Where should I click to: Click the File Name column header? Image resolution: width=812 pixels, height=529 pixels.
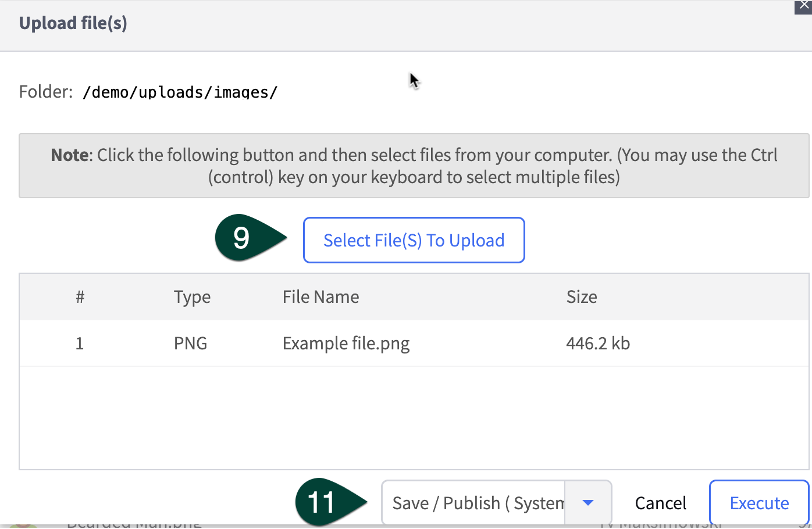[320, 297]
